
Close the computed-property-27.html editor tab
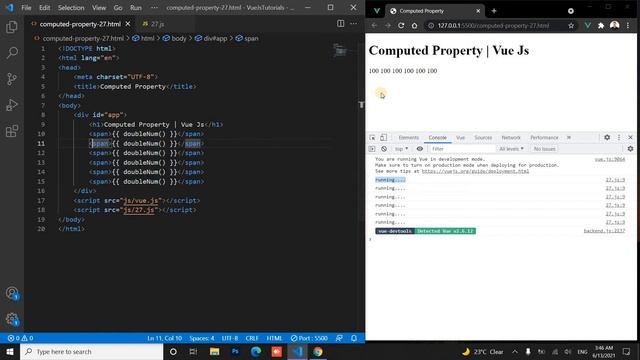point(128,24)
